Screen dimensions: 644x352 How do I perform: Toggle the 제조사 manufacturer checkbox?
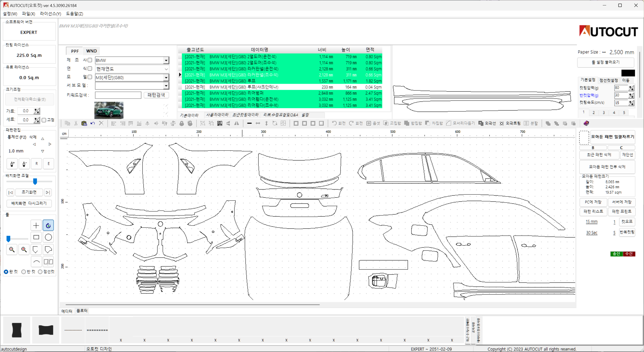pyautogui.click(x=90, y=60)
